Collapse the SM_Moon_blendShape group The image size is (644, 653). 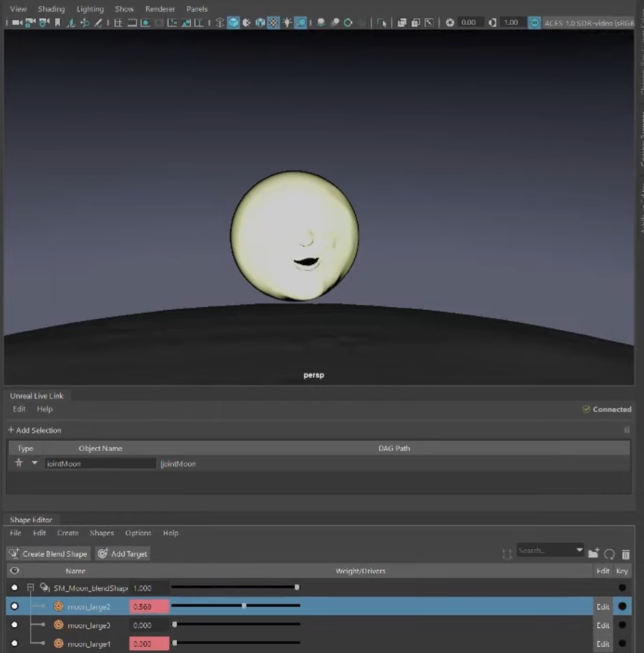tap(31, 588)
